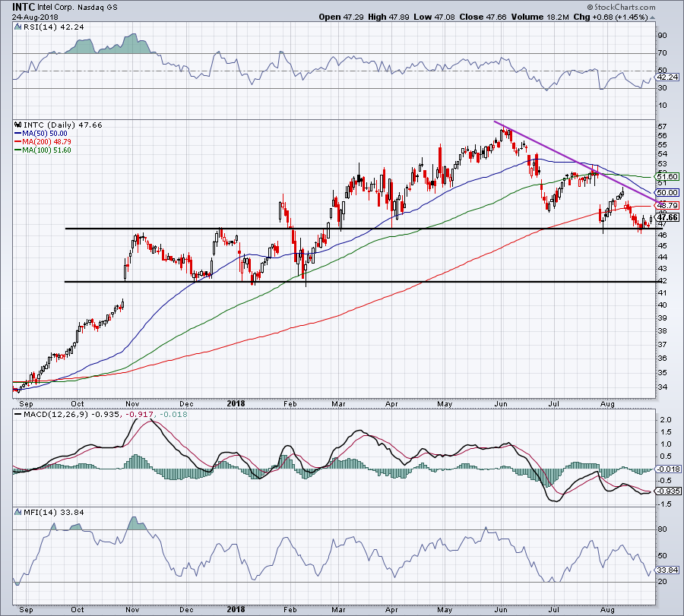Click the price axis label 34
Screen dimensions: 684x616
pyautogui.click(x=662, y=387)
